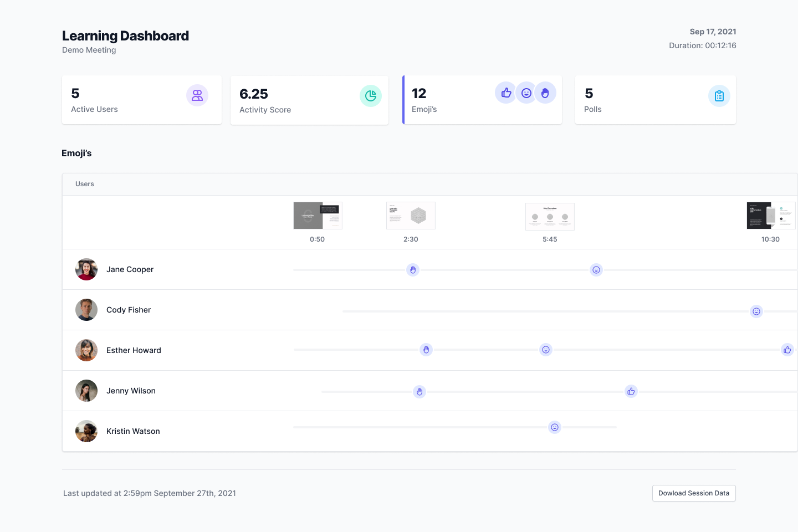Click the smiley face icon in Emoji's card

tap(526, 93)
